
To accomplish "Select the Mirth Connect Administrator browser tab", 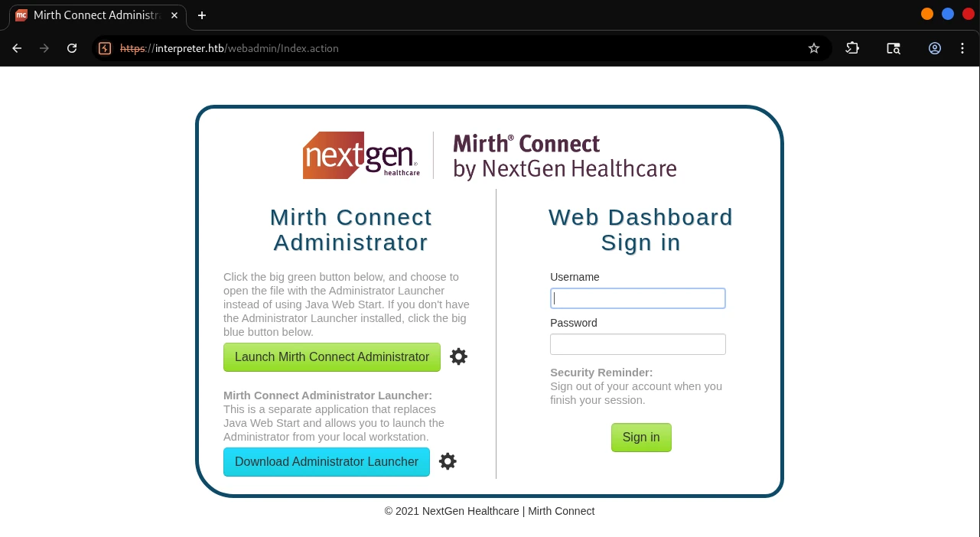I will click(x=98, y=15).
